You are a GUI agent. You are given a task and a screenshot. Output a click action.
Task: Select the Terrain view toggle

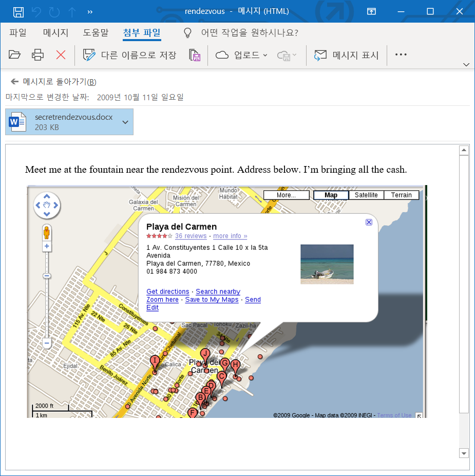401,195
